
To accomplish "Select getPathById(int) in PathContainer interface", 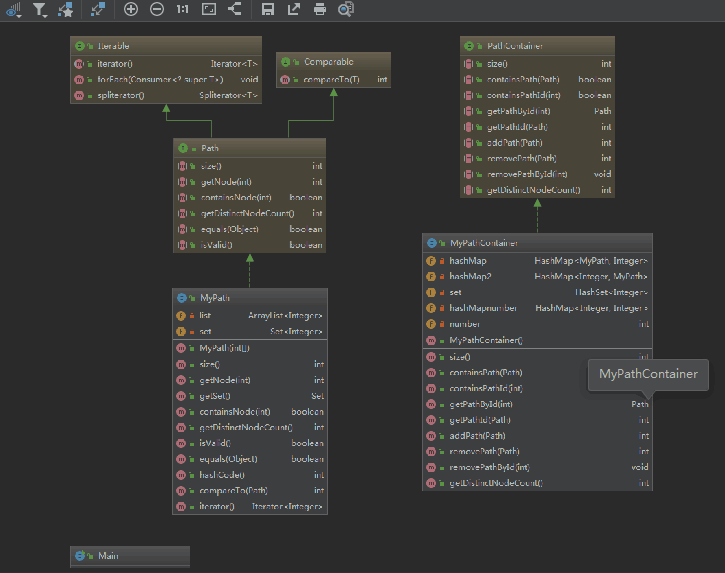I will (537, 111).
